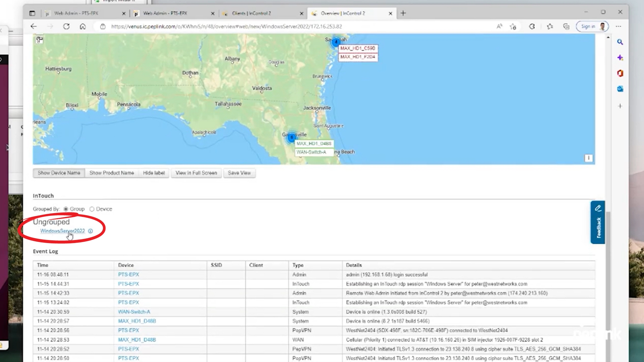Select the Group radio button
Image resolution: width=644 pixels, height=362 pixels.
[x=66, y=209]
